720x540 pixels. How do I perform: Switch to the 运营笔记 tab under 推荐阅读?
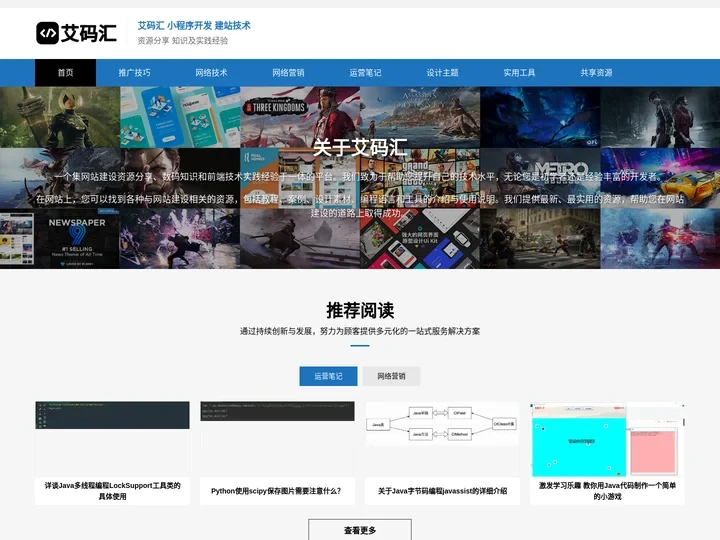(328, 376)
